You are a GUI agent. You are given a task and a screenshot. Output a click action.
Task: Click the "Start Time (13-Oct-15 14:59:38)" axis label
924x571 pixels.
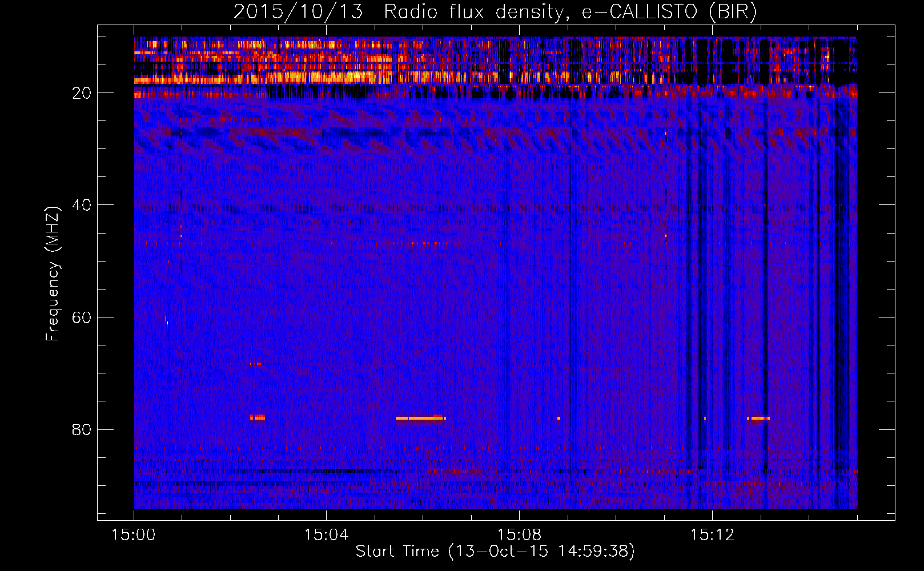tap(495, 552)
